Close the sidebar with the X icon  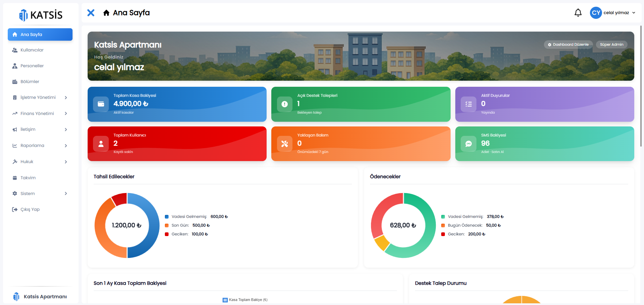(x=91, y=13)
